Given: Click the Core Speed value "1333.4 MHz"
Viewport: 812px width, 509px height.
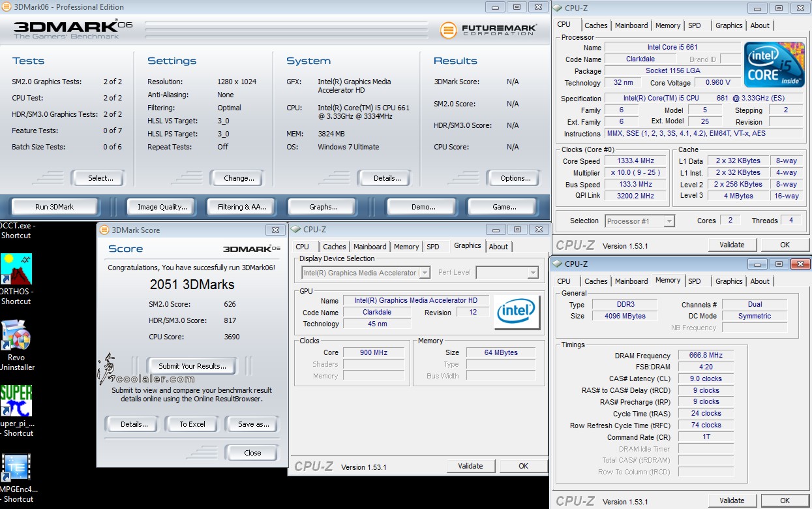Looking at the screenshot, I should coord(635,161).
